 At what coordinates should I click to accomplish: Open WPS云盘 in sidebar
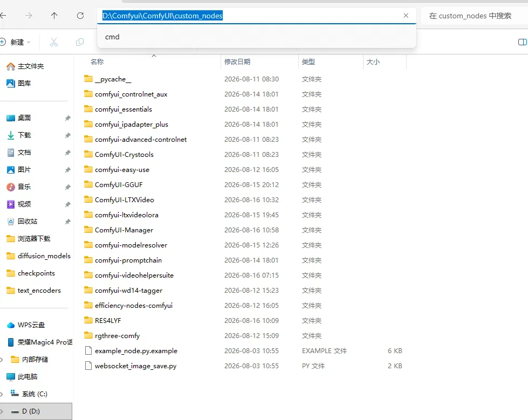click(26, 325)
